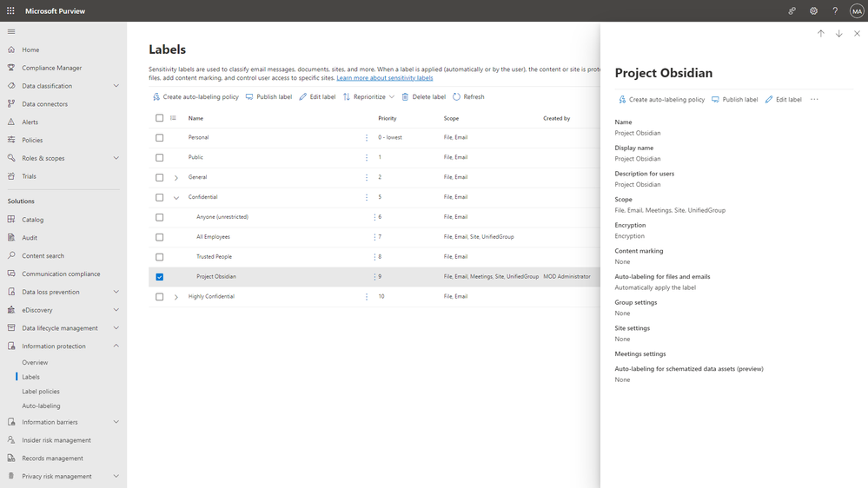Screen dimensions: 868x488
Task: Open the app launcher waffle icon
Action: 10,10
